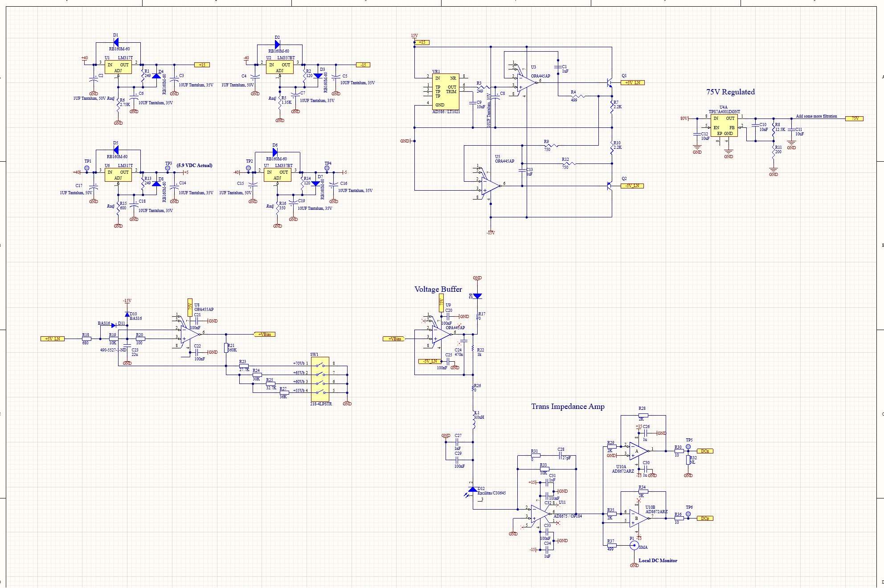Select the D10 BAS16 diode
884x588 pixels.
click(x=127, y=314)
